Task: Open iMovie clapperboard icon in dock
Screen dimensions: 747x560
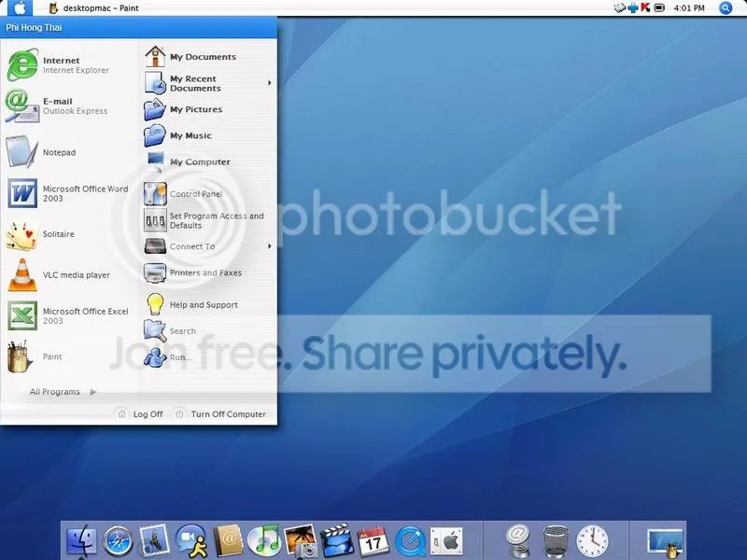Action: coord(337,541)
